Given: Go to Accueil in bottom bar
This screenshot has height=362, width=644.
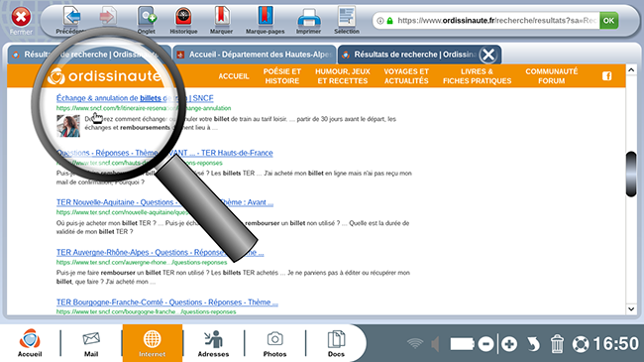Looking at the screenshot, I should click(30, 343).
